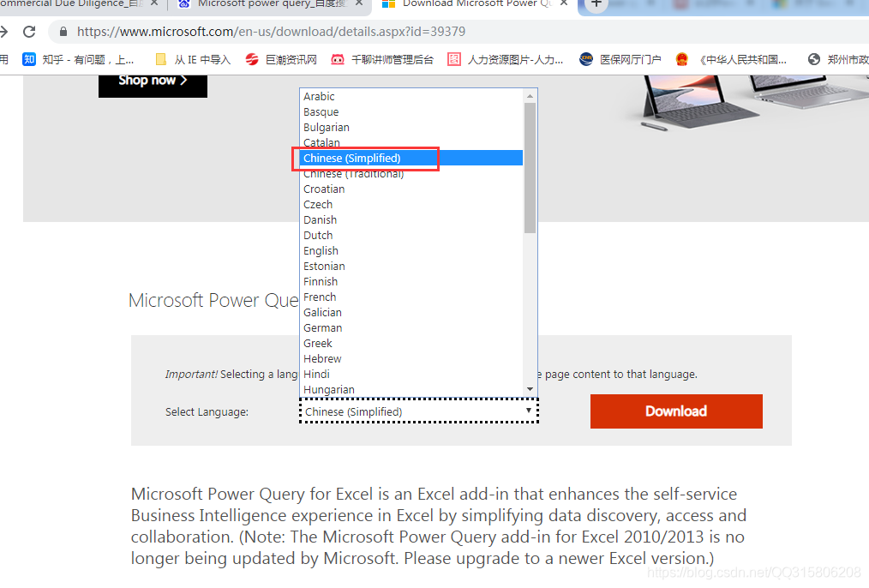Choose Bulgarian in language list
This screenshot has width=869, height=588.
click(411, 128)
